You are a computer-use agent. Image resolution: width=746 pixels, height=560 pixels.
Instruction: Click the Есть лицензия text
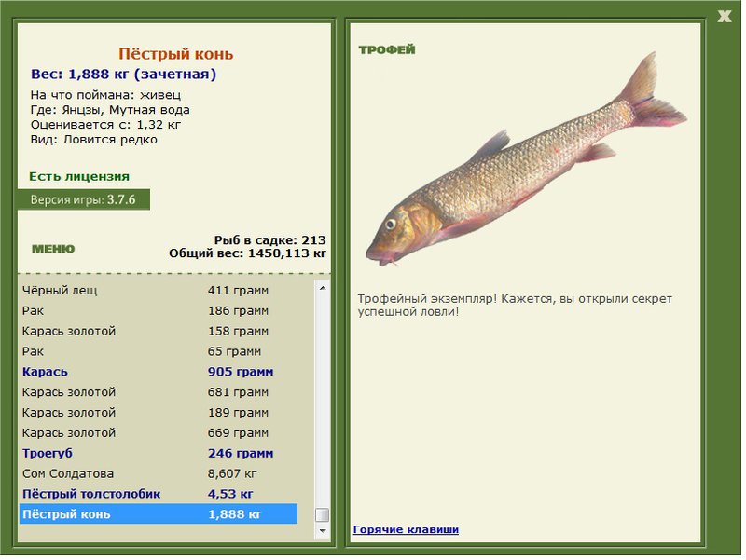click(x=79, y=176)
